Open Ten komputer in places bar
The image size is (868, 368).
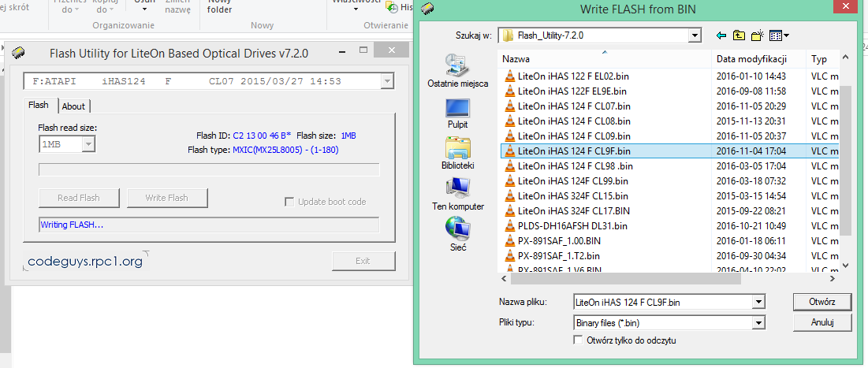point(457,195)
